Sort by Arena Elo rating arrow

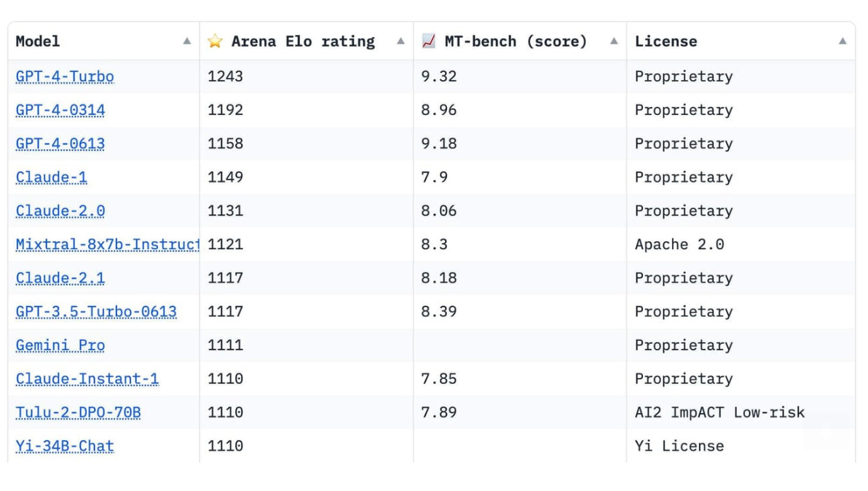pos(401,41)
